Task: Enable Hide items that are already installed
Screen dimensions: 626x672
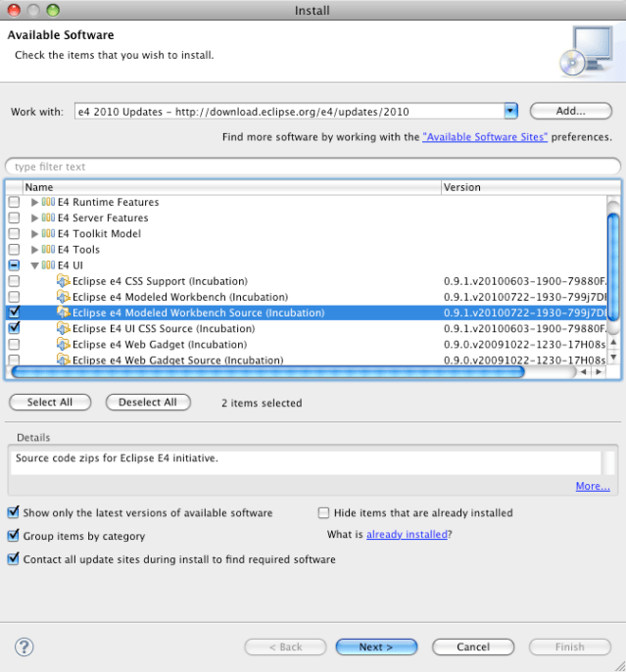Action: tap(324, 512)
